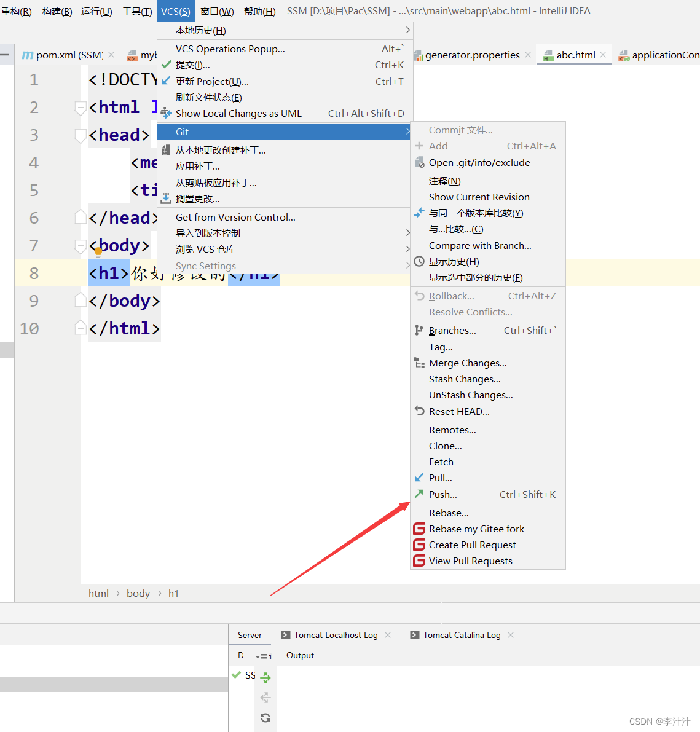The image size is (700, 732).
Task: Click the patch icon beside 从本地更改创建补丁
Action: pyautogui.click(x=166, y=150)
